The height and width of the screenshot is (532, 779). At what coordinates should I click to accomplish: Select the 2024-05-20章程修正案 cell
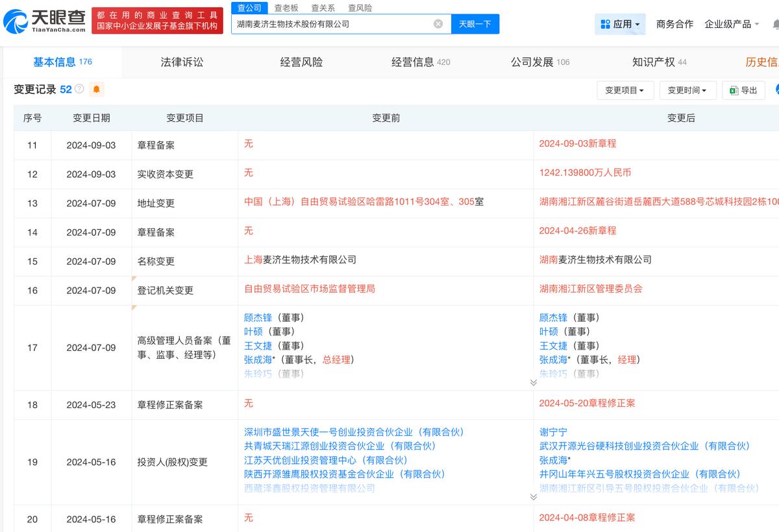[x=587, y=403]
